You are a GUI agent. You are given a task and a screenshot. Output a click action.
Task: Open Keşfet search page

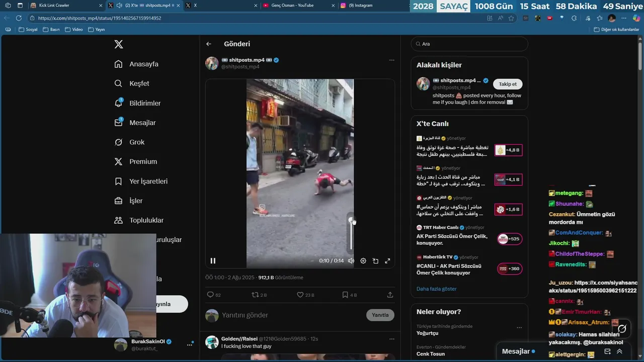(x=132, y=83)
